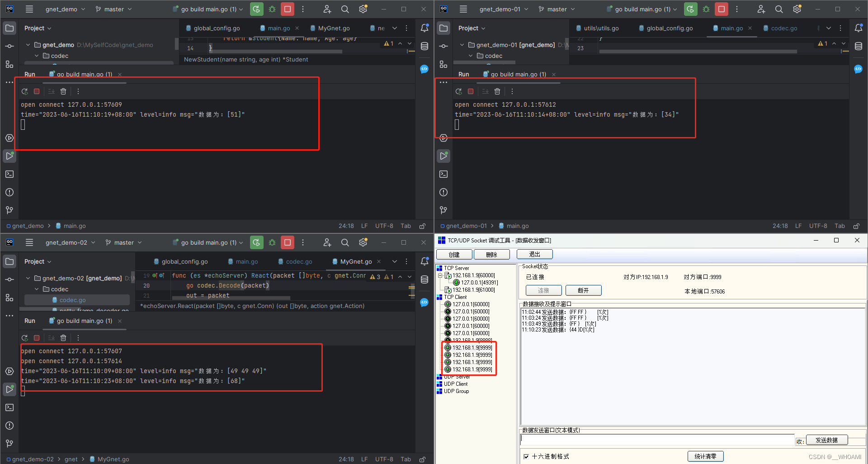868x464 pixels.
Task: Rerun go build main.go in the console
Action: pyautogui.click(x=25, y=91)
